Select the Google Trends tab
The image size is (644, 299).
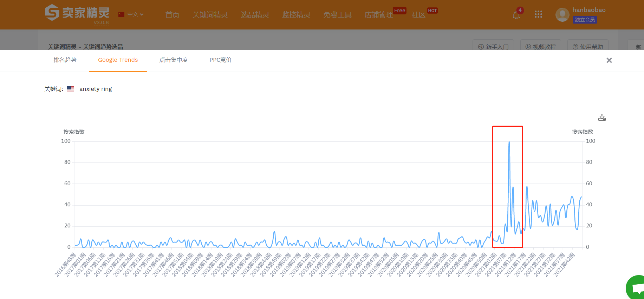coord(118,60)
